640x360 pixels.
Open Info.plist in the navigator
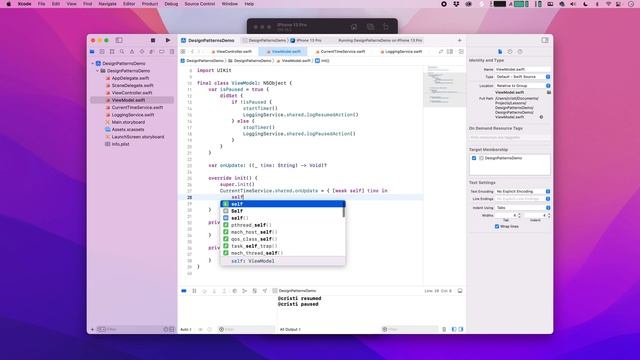120,144
